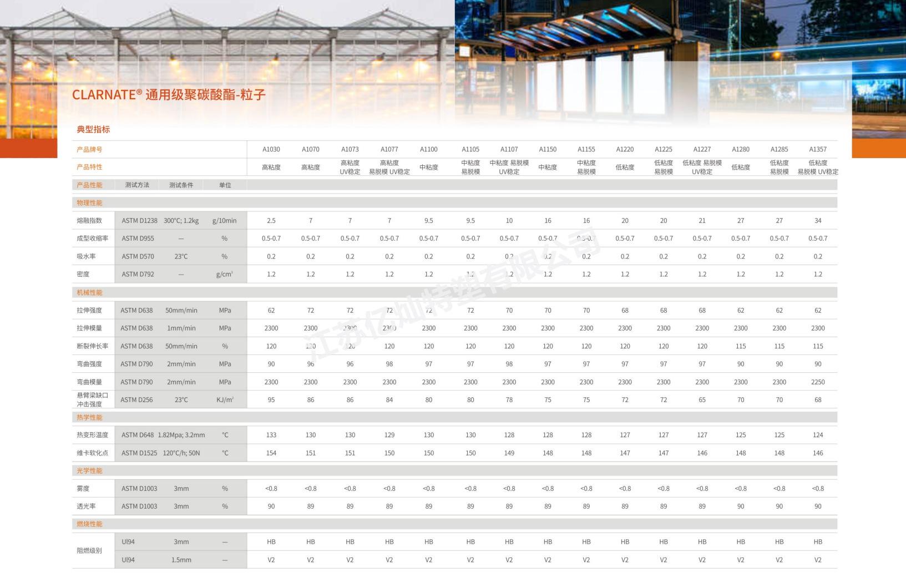Click the 热变形温度 row label
Image resolution: width=906 pixels, height=588 pixels.
(93, 435)
